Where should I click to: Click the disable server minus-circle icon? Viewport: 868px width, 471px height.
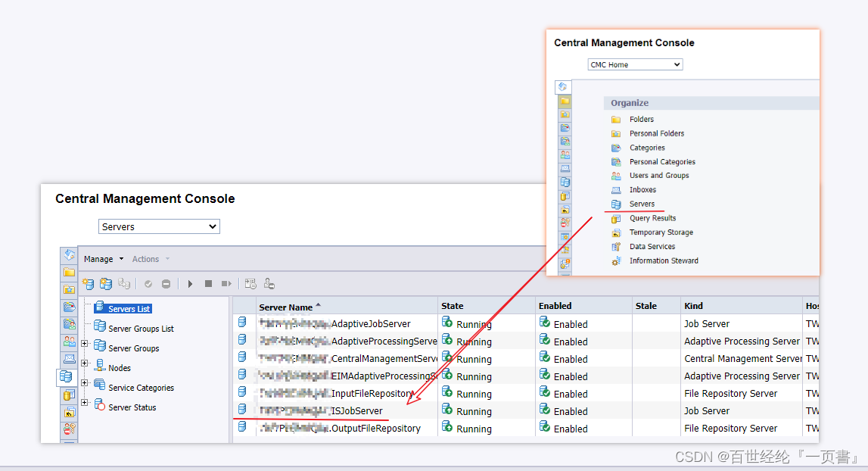pos(166,284)
